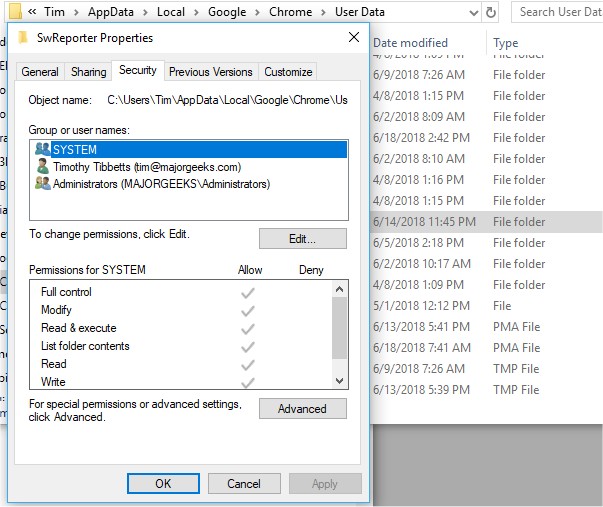Click the double-chevron breadcrumb overflow
The width and height of the screenshot is (603, 507).
coord(32,12)
